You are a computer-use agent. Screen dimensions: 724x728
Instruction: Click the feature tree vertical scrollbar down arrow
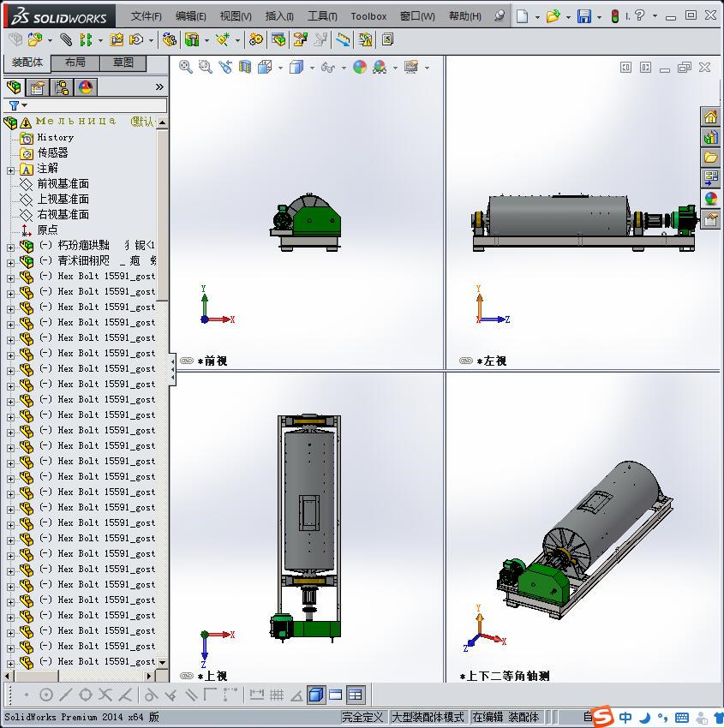[162, 662]
